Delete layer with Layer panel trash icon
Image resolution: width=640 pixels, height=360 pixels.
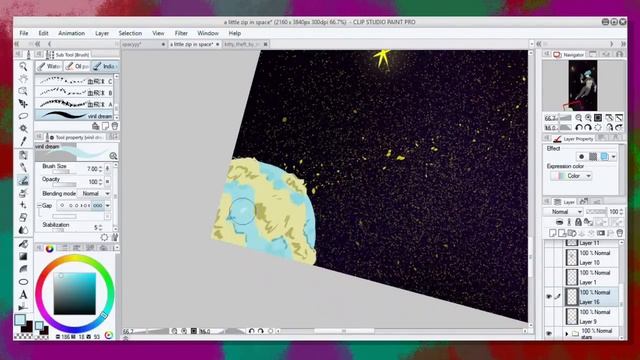click(x=620, y=233)
